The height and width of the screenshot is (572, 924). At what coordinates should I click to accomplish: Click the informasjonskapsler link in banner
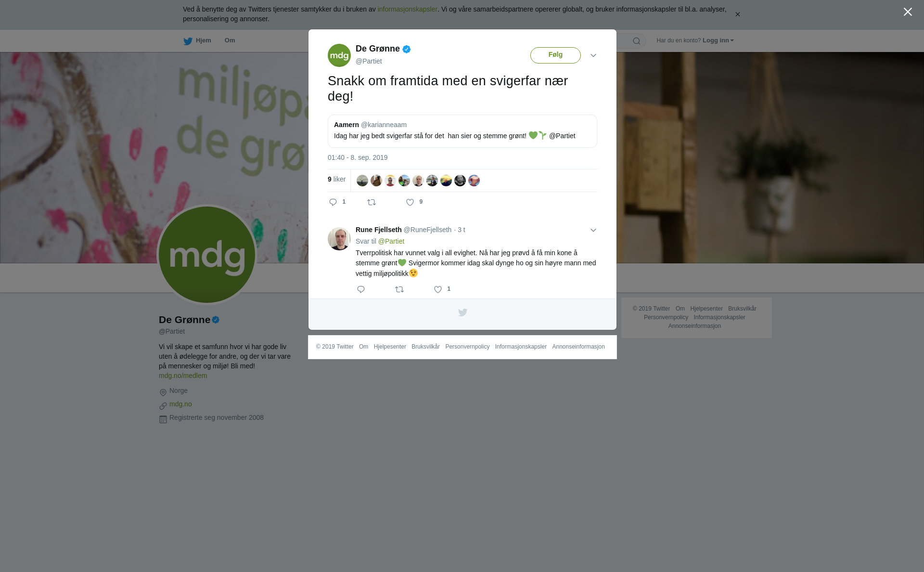[x=407, y=9]
